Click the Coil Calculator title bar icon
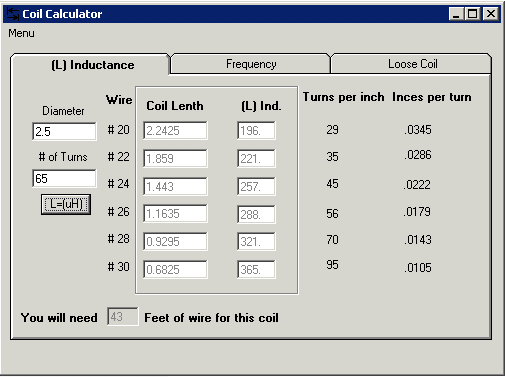The image size is (505, 377). [x=13, y=14]
